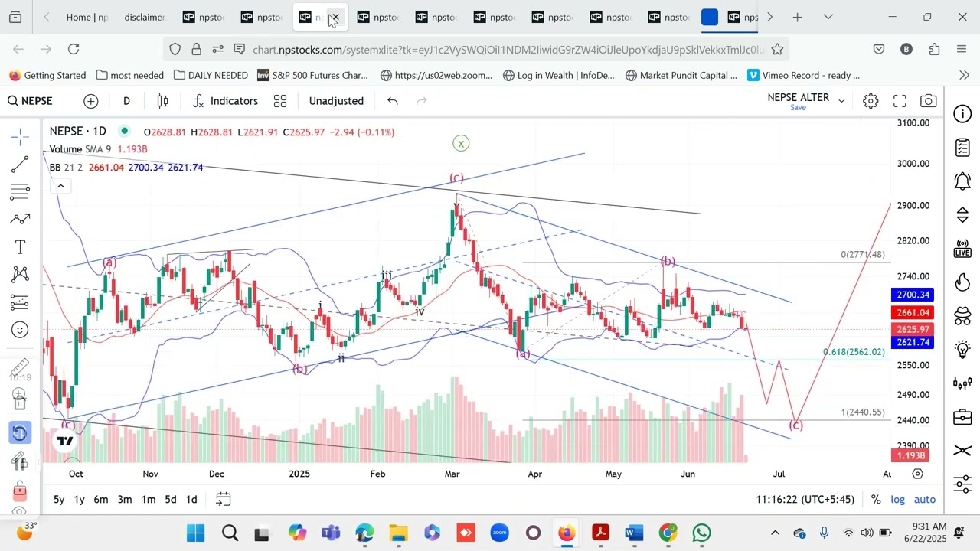Set chart range to 3m
The image size is (980, 551).
[125, 500]
